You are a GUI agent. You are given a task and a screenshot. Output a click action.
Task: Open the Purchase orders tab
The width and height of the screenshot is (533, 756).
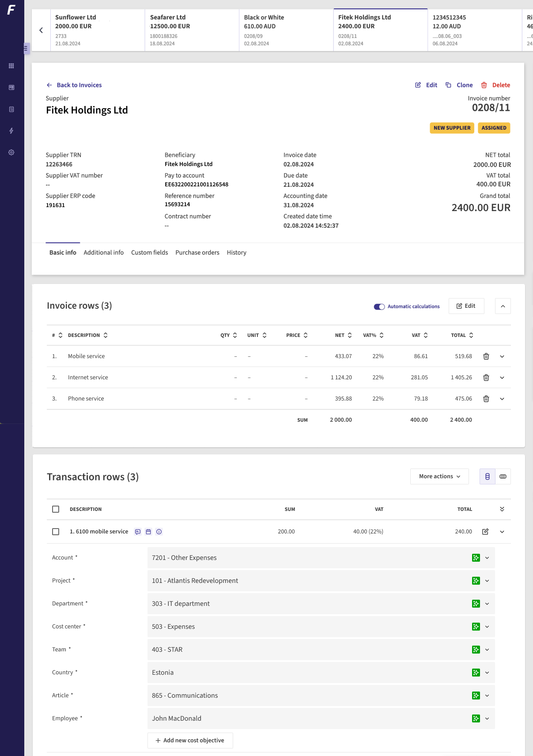click(197, 253)
